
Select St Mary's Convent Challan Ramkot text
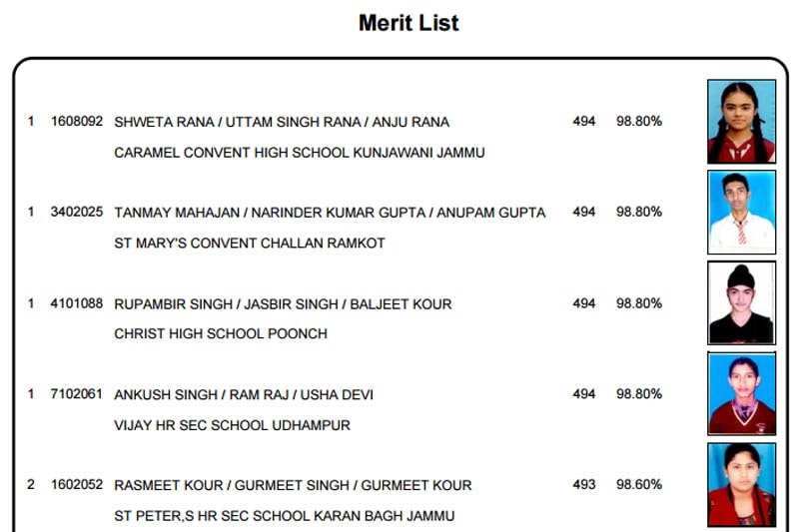tap(250, 244)
